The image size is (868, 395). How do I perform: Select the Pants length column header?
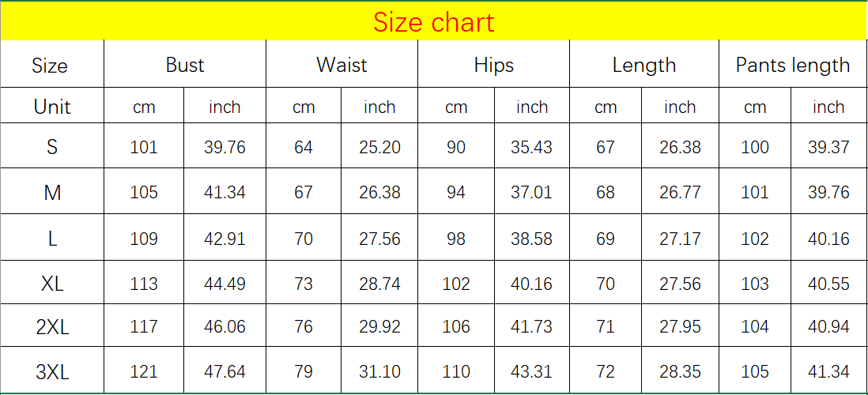(792, 65)
